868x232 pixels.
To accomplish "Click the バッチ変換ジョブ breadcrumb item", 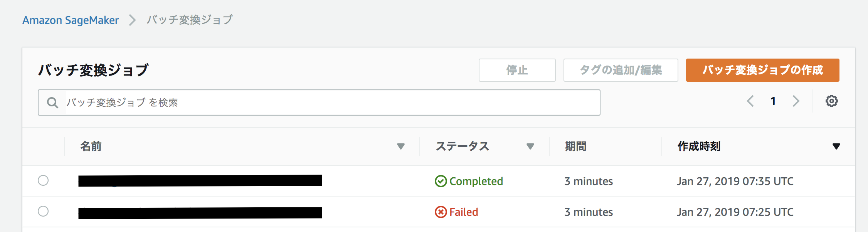I will click(x=190, y=20).
